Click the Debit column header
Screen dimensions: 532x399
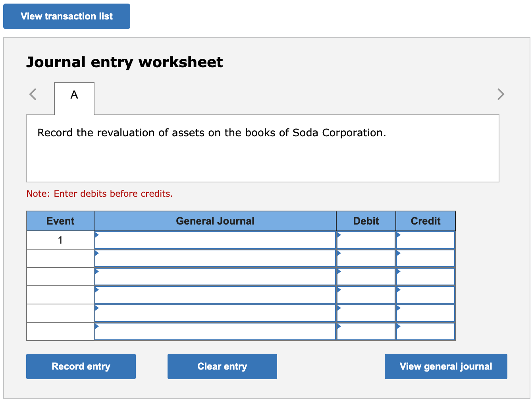pyautogui.click(x=366, y=221)
